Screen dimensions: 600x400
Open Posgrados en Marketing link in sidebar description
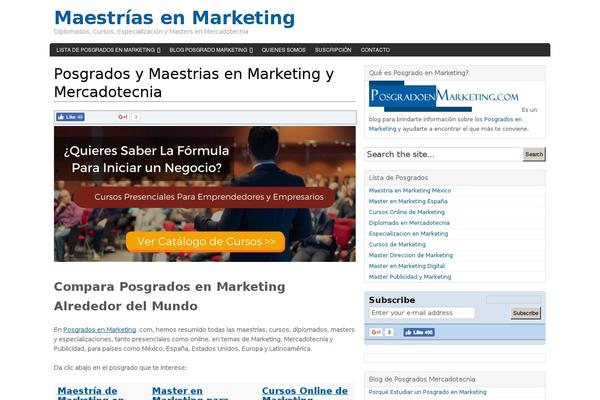pyautogui.click(x=503, y=119)
